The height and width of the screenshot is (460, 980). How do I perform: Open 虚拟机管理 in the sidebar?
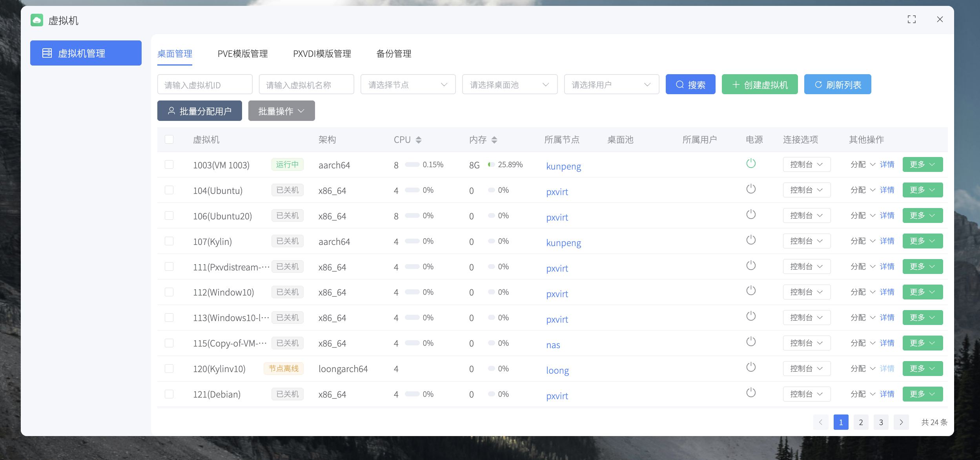pyautogui.click(x=86, y=53)
